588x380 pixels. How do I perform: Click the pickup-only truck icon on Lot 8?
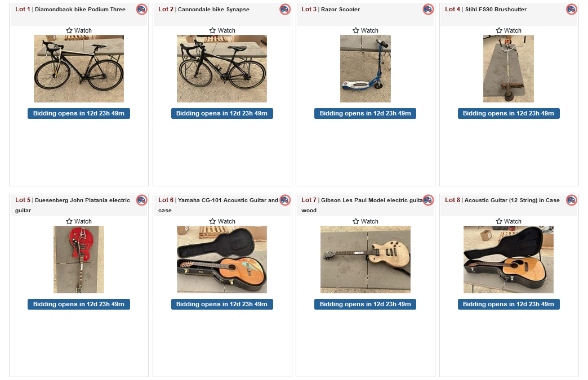pyautogui.click(x=571, y=200)
